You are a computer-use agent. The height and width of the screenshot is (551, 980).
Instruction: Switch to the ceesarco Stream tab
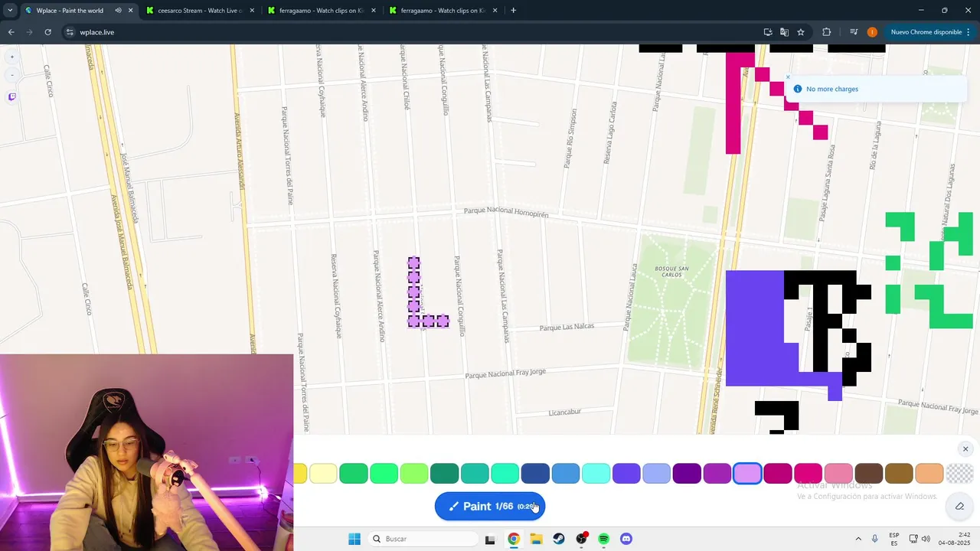199,11
